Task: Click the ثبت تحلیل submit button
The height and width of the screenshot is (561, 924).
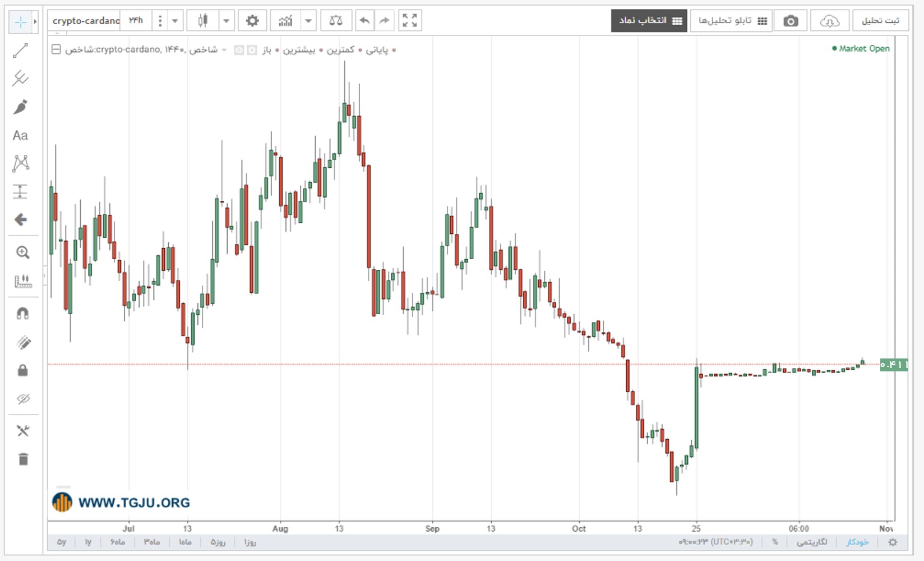Action: point(880,21)
